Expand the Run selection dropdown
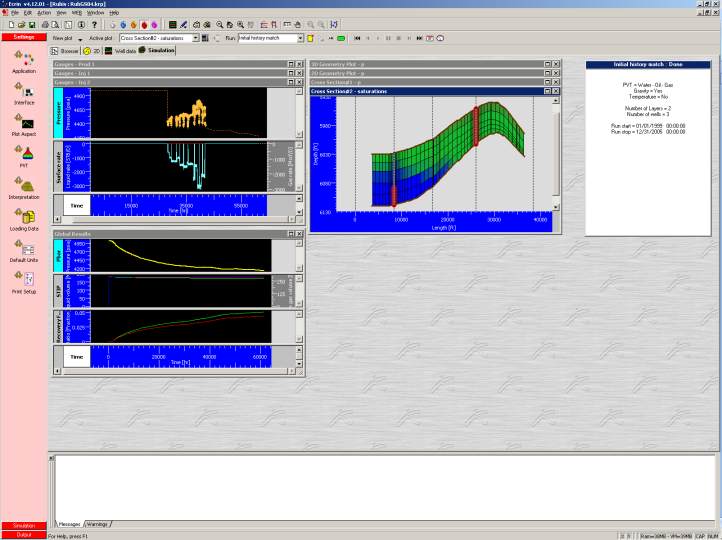 300,38
